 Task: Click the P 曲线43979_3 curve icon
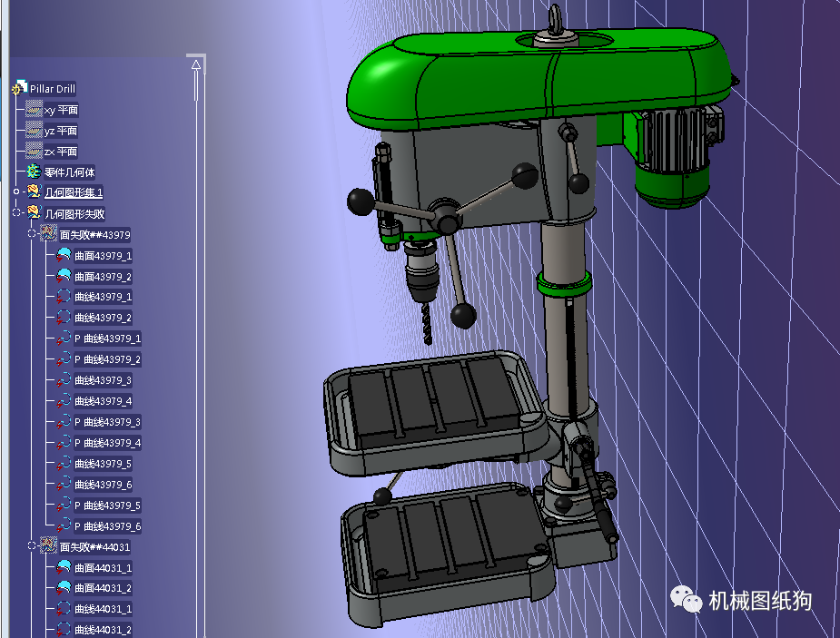pos(64,422)
